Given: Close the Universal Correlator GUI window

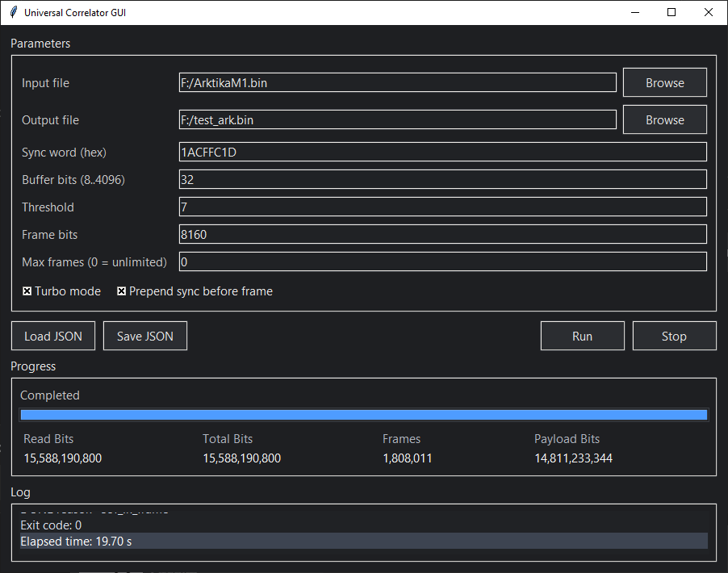Looking at the screenshot, I should pos(709,12).
